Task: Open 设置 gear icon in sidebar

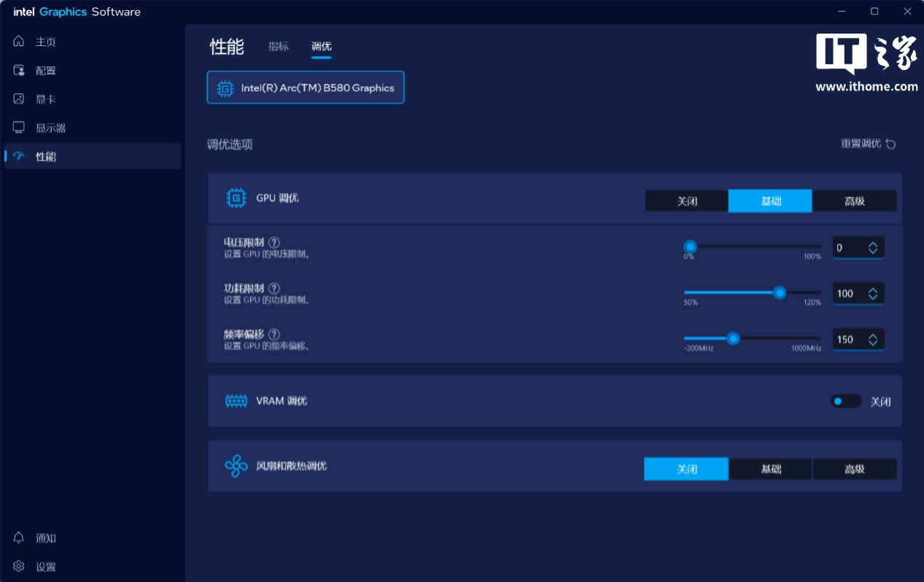Action: click(x=19, y=566)
